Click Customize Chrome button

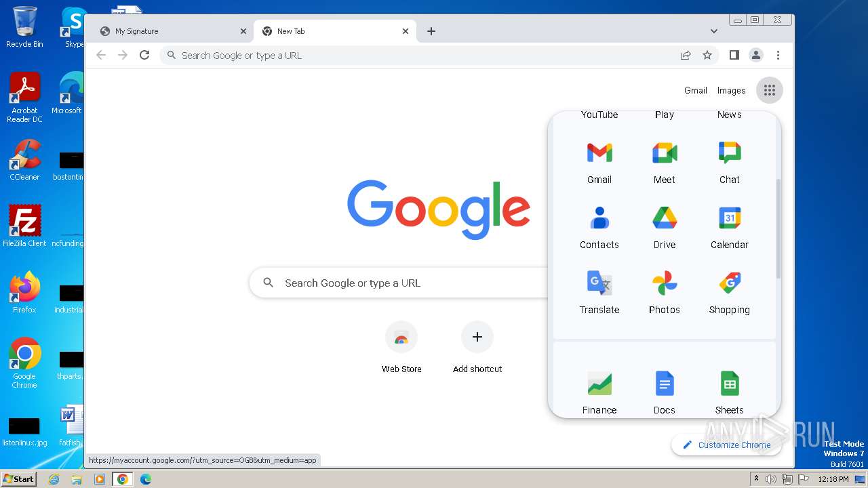tap(726, 445)
